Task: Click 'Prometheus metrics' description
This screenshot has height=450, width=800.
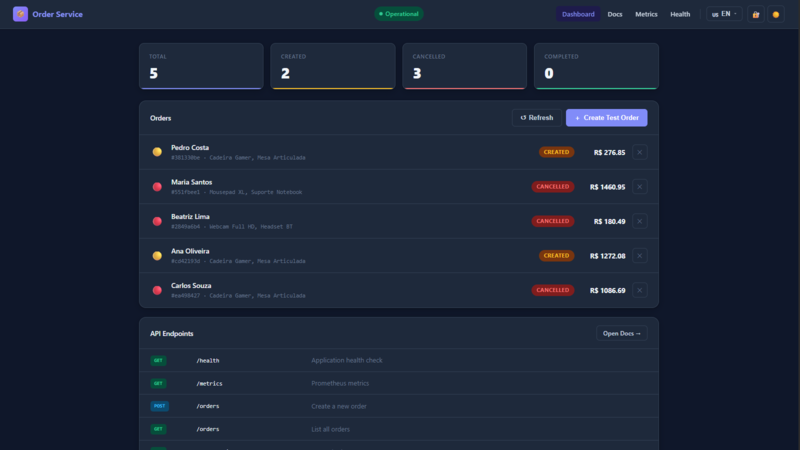Action: (x=340, y=383)
